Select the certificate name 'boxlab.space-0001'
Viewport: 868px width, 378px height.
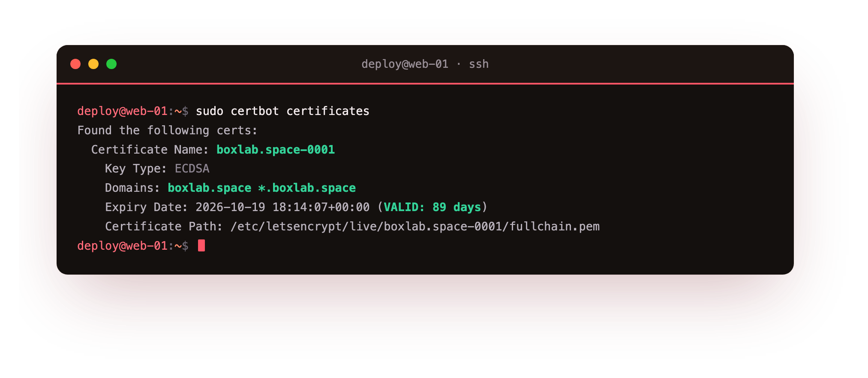[x=276, y=150]
